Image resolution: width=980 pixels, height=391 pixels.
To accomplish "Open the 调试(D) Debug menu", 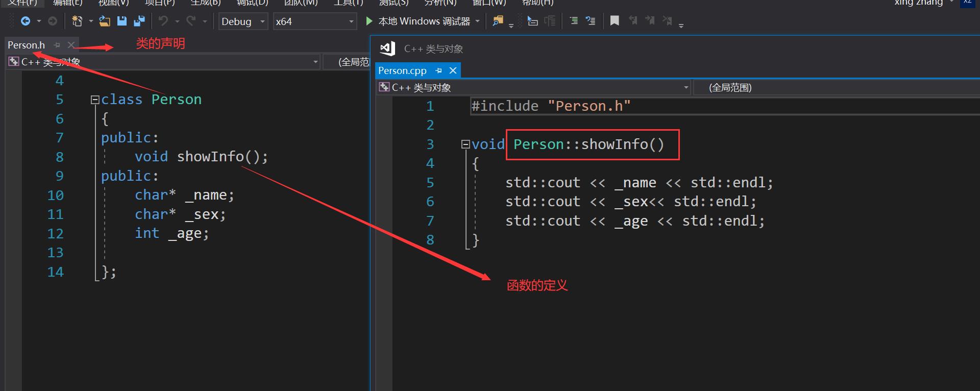I will click(253, 3).
